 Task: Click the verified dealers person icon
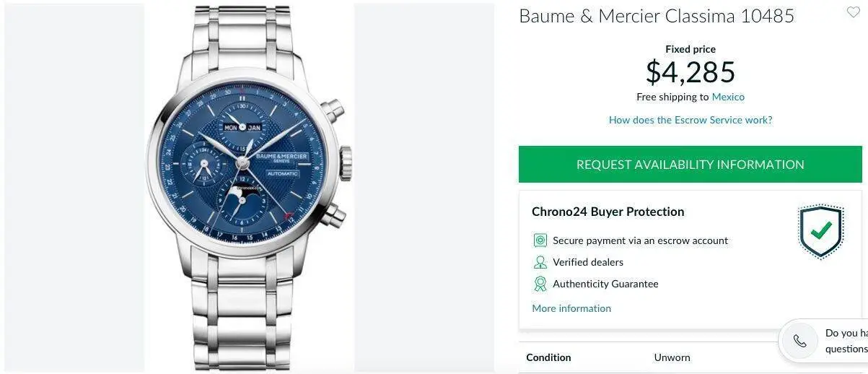[540, 262]
